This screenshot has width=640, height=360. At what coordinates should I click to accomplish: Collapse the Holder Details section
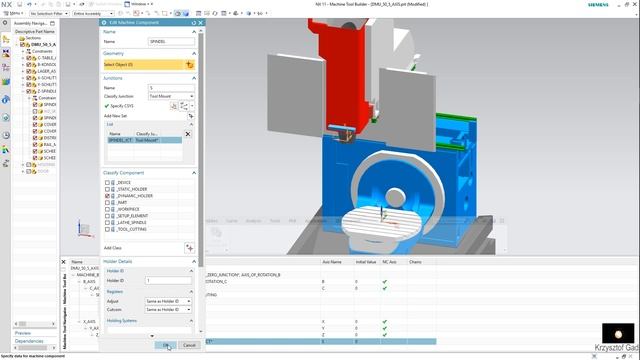tap(194, 262)
